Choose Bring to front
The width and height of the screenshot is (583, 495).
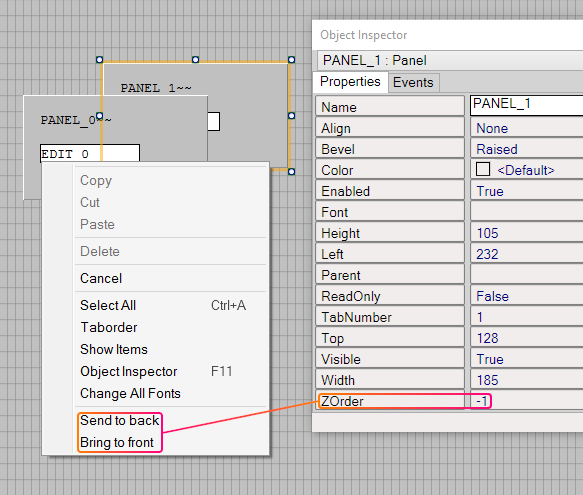[x=117, y=442]
